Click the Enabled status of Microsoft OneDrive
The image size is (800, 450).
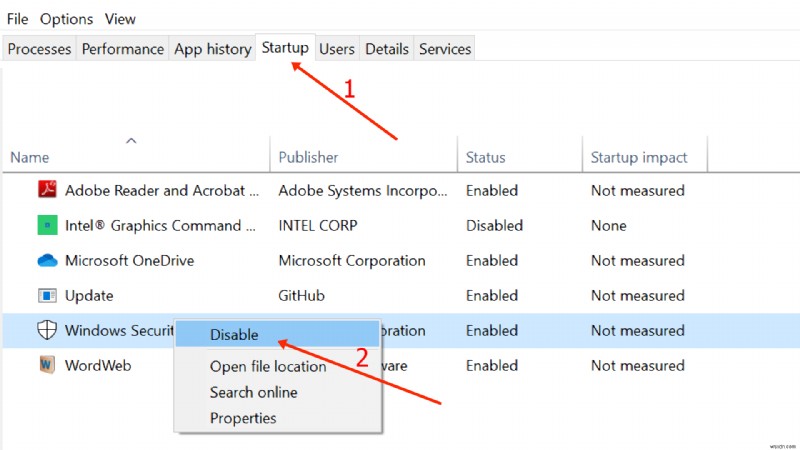492,261
